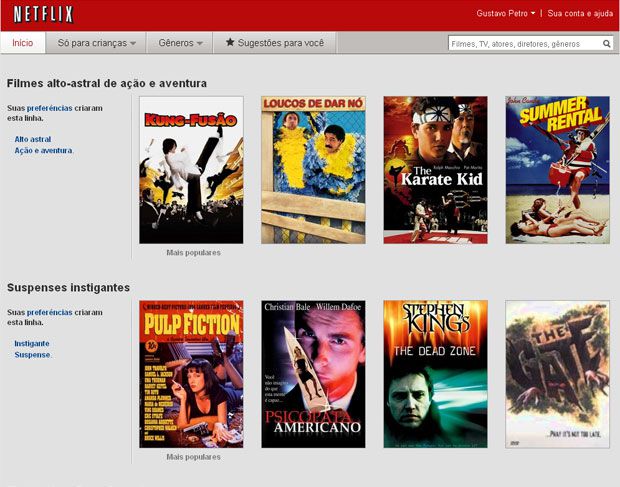The height and width of the screenshot is (487, 620).
Task: Click the Ação e aventura link
Action: tap(43, 150)
